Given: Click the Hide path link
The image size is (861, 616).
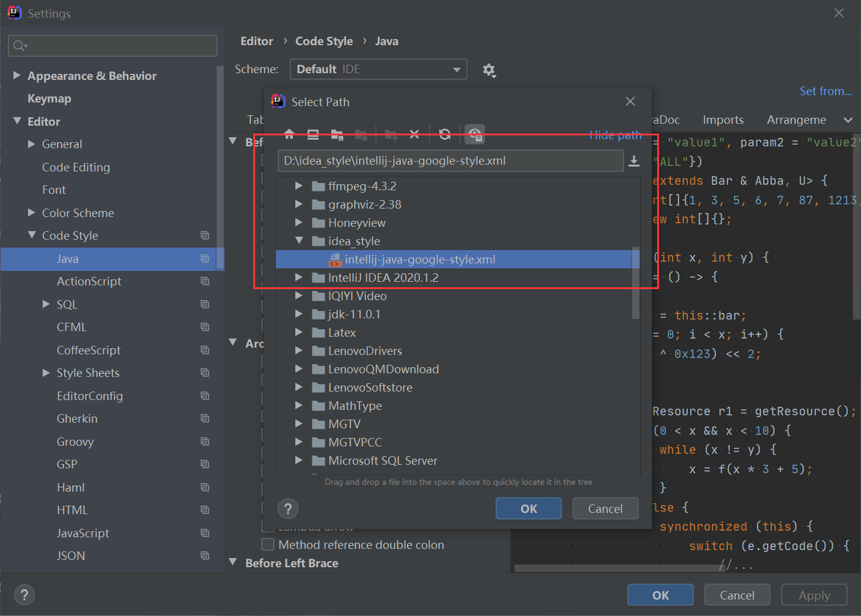Looking at the screenshot, I should 615,135.
